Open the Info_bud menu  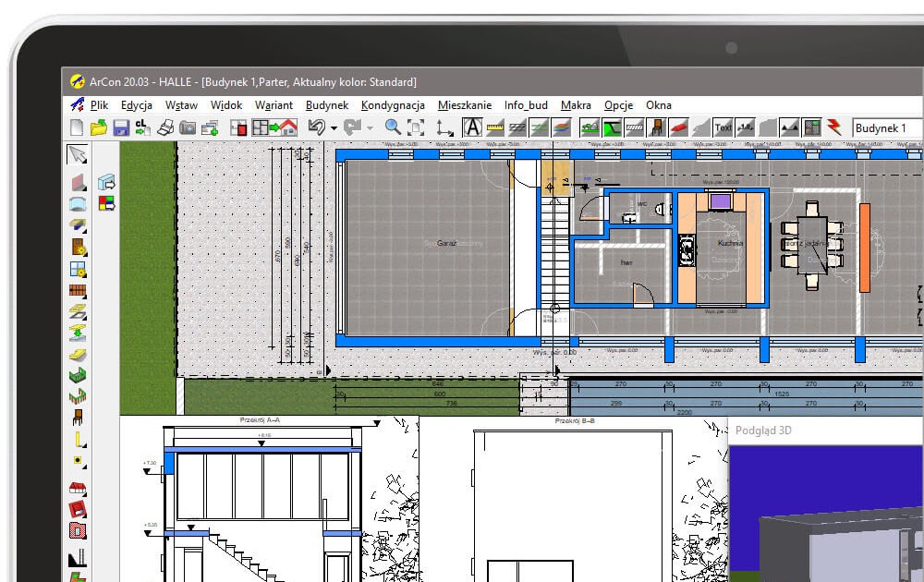526,105
